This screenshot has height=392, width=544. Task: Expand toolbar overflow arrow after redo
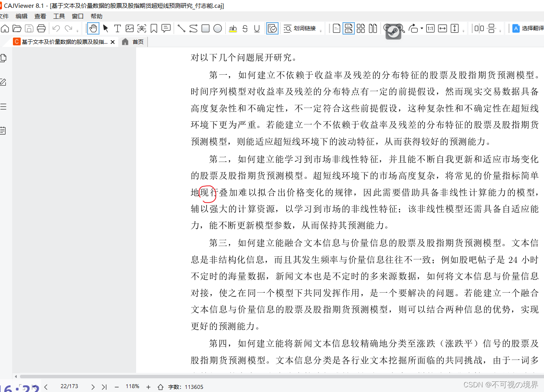pyautogui.click(x=77, y=31)
